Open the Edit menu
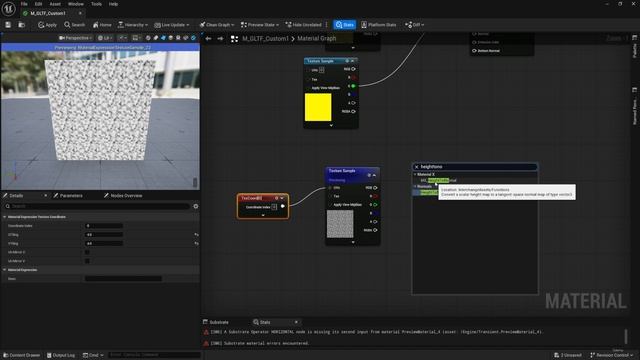640x360 pixels. click(x=38, y=4)
